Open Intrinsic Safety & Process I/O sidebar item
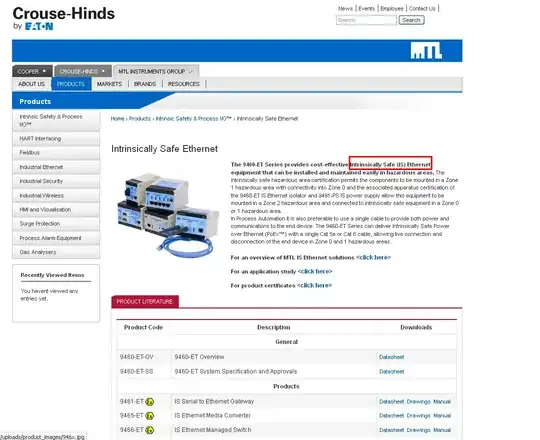This screenshot has width=540, height=440. pyautogui.click(x=56, y=121)
